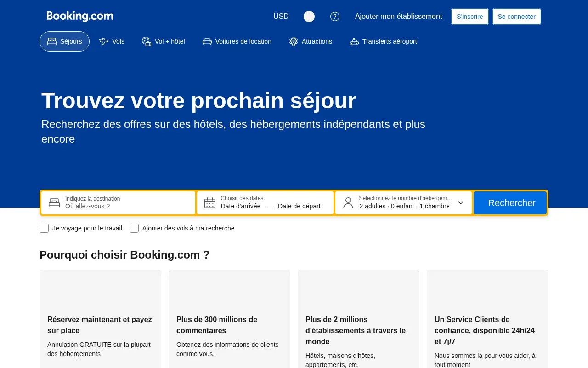Click Plus de 2 millions d'établissements card
The width and height of the screenshot is (588, 368).
[x=358, y=319]
